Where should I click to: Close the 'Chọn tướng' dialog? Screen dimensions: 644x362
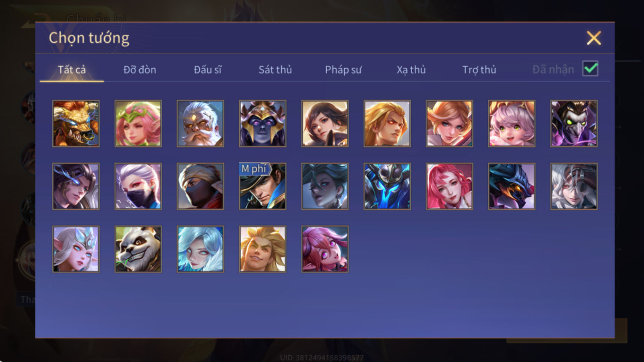coord(594,38)
